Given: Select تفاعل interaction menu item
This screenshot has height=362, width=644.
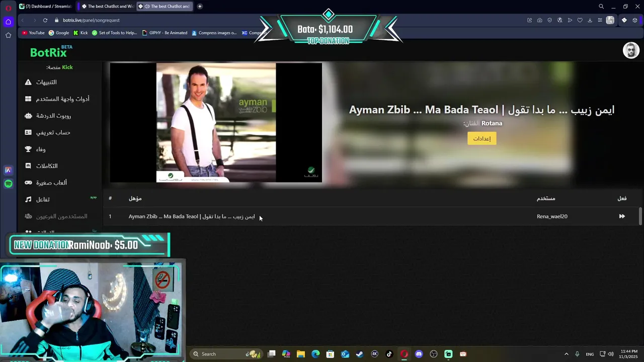Looking at the screenshot, I should 43,200.
